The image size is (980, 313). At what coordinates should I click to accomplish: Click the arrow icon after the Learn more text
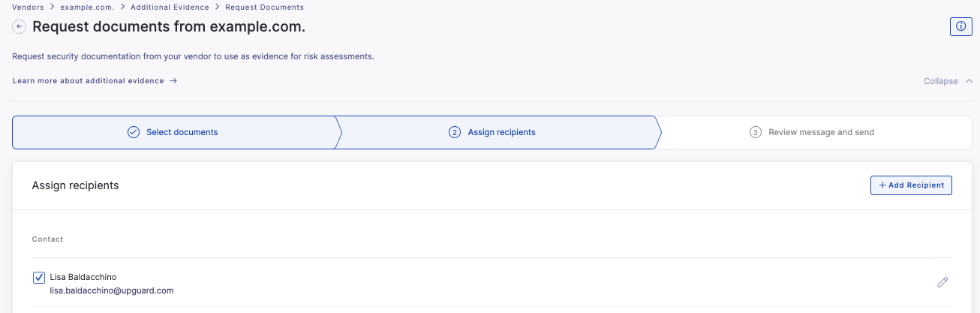click(x=173, y=81)
